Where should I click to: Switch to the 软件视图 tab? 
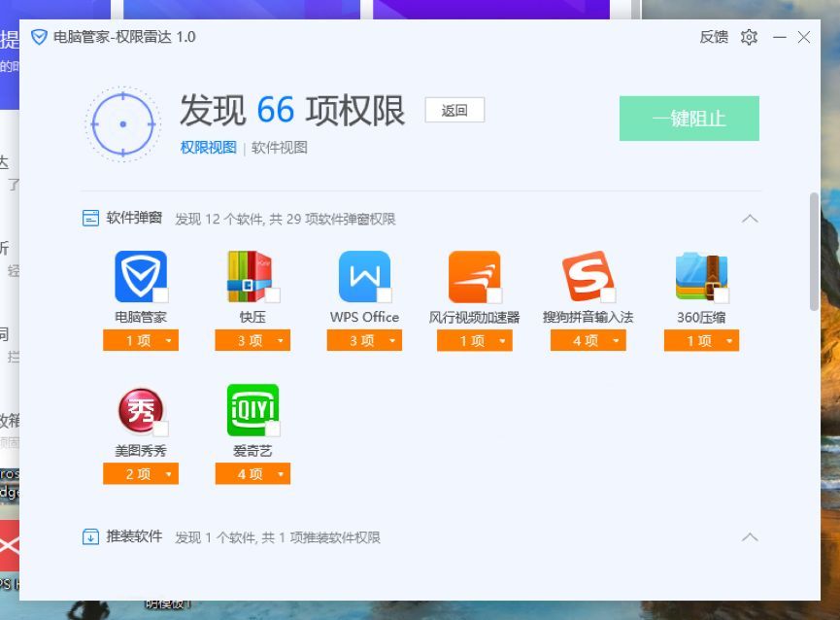click(x=279, y=148)
